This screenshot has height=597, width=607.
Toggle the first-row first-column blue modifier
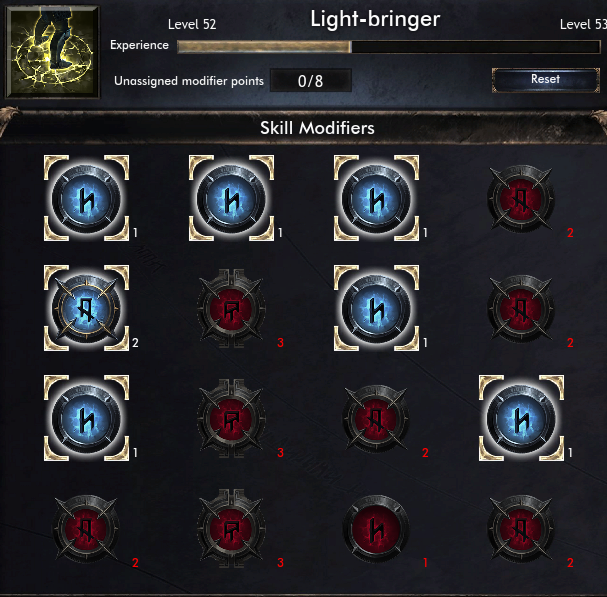(86, 198)
